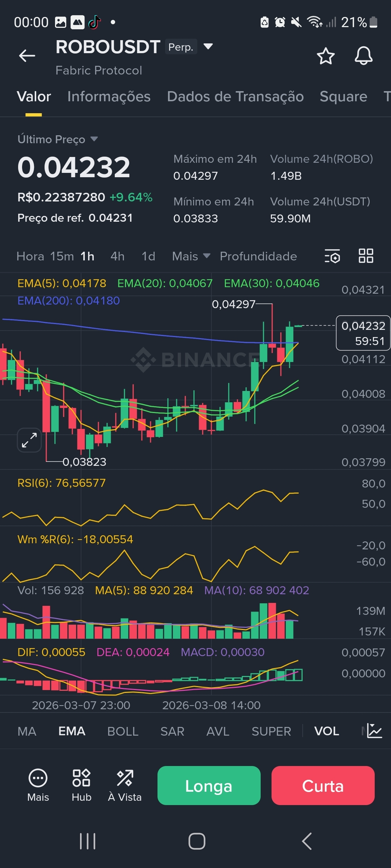Toggle the BOLL indicator
The width and height of the screenshot is (391, 868).
point(123,731)
